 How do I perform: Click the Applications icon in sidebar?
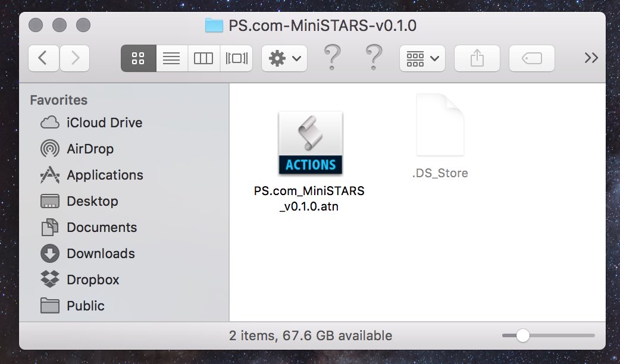pyautogui.click(x=50, y=175)
